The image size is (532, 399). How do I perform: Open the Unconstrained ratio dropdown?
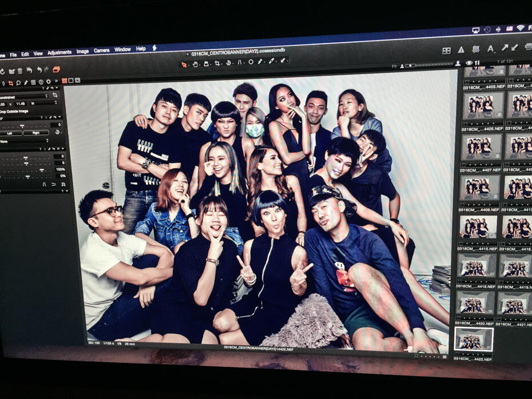(23, 97)
